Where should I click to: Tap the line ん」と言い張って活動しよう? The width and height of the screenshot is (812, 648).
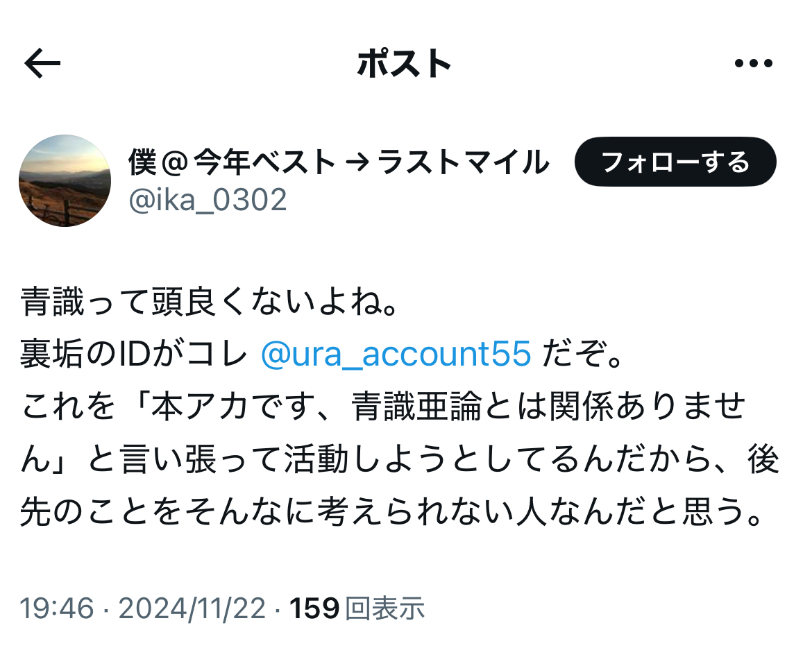click(x=400, y=459)
